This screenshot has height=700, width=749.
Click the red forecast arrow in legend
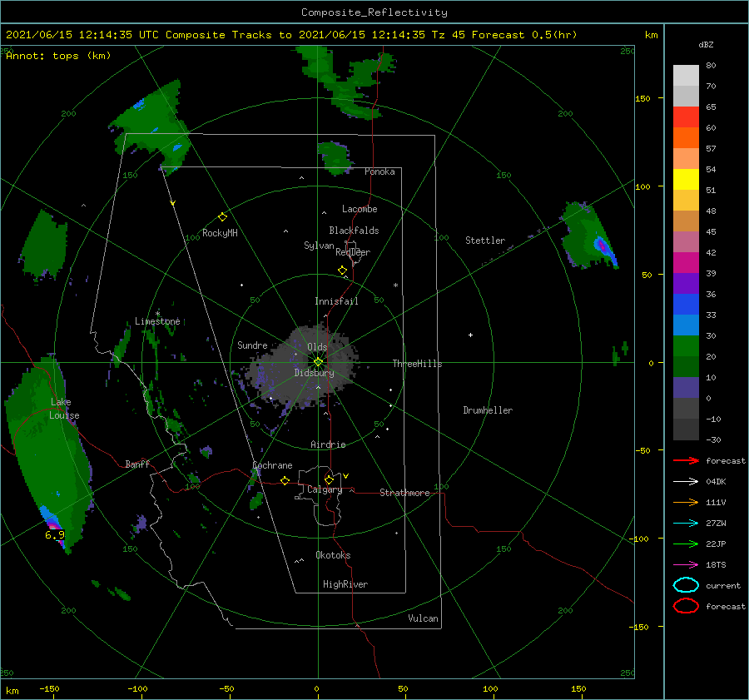686,460
